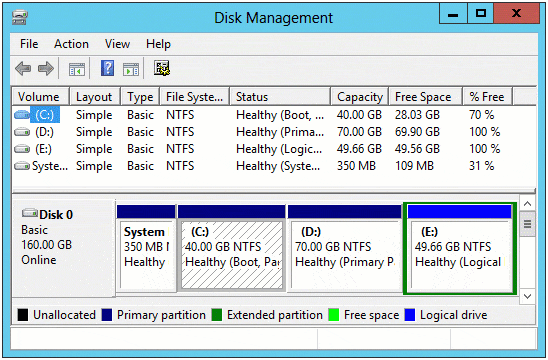The height and width of the screenshot is (360, 548).
Task: Click the Healthy (Logic... status cell
Action: pos(279,149)
